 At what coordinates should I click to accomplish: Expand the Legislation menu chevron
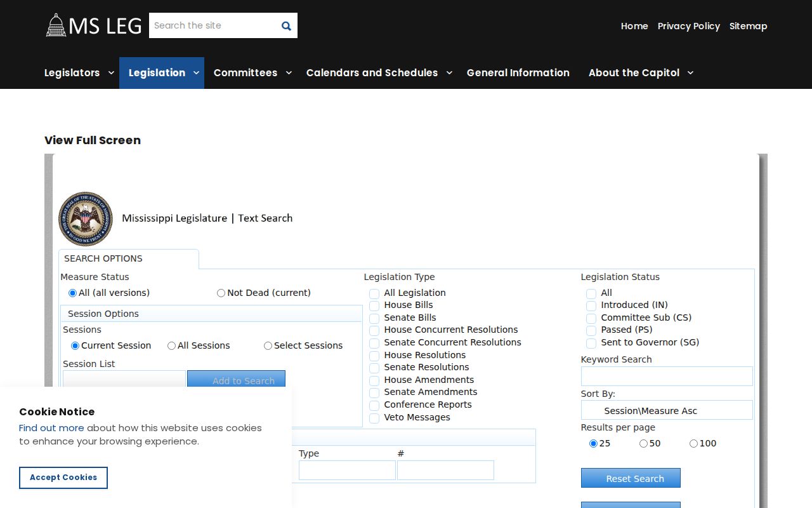pyautogui.click(x=196, y=73)
